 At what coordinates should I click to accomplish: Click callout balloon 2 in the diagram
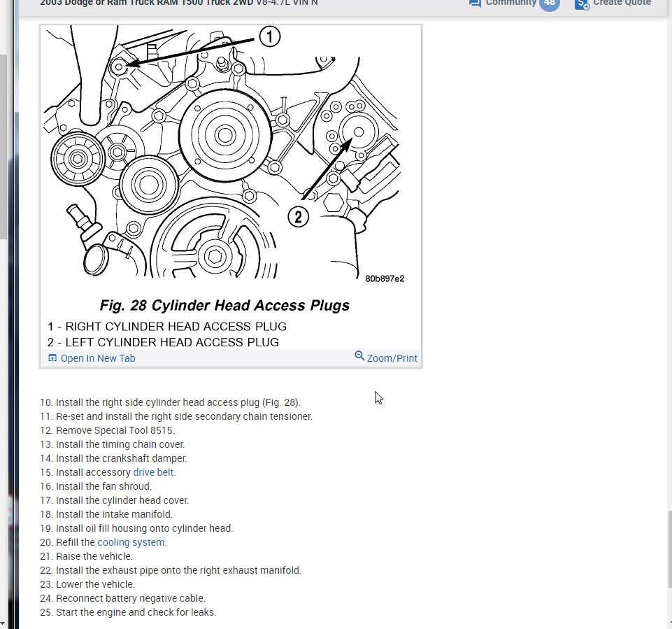coord(299,217)
